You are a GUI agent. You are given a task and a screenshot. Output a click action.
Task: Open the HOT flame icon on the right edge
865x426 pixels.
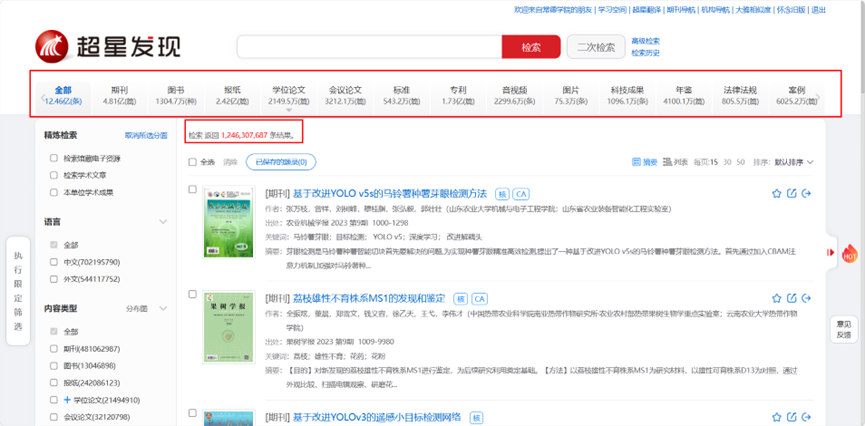pyautogui.click(x=849, y=252)
